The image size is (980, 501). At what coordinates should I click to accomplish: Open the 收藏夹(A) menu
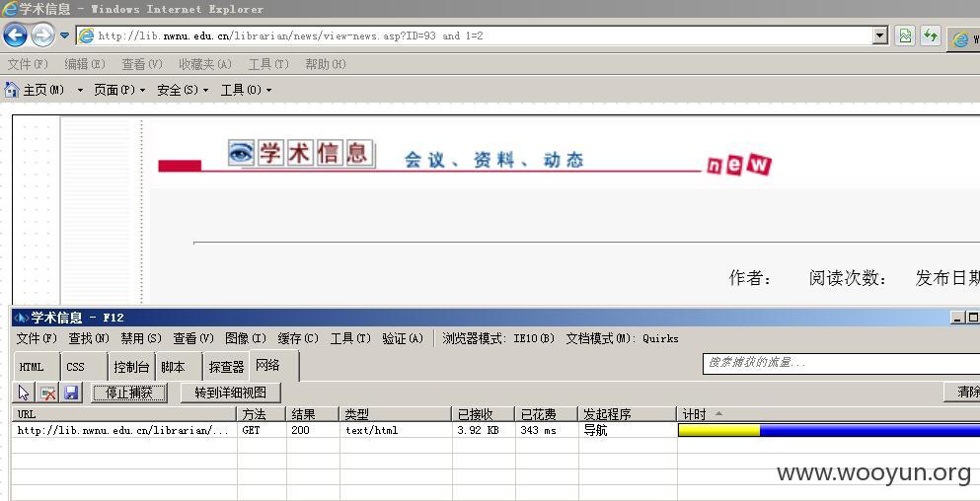(x=205, y=64)
